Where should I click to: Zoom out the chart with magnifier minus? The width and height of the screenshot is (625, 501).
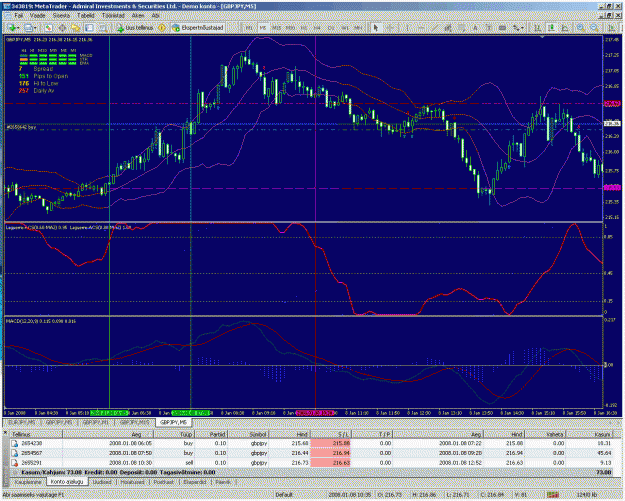point(594,28)
